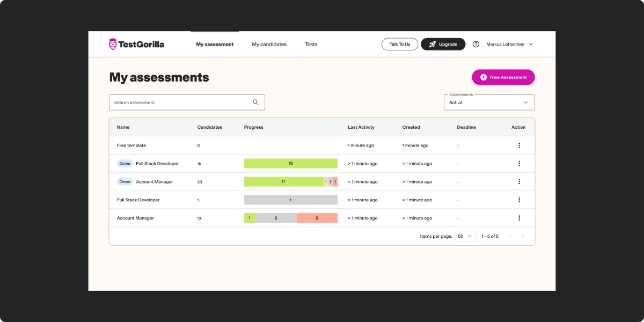
Task: Open actions for non-demo Full Stack Developer
Action: (519, 200)
